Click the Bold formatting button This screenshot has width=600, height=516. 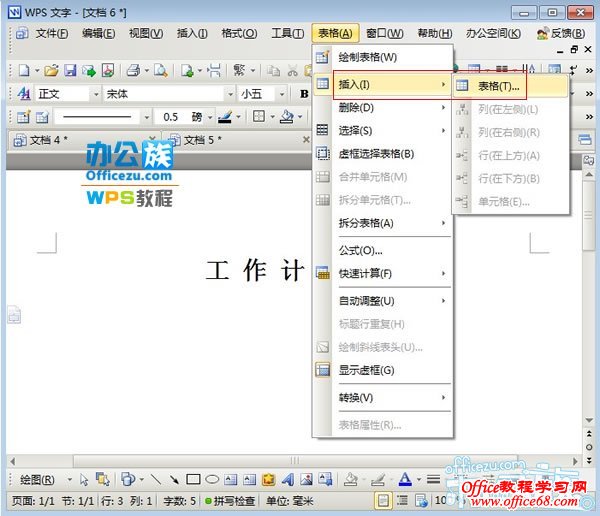304,93
